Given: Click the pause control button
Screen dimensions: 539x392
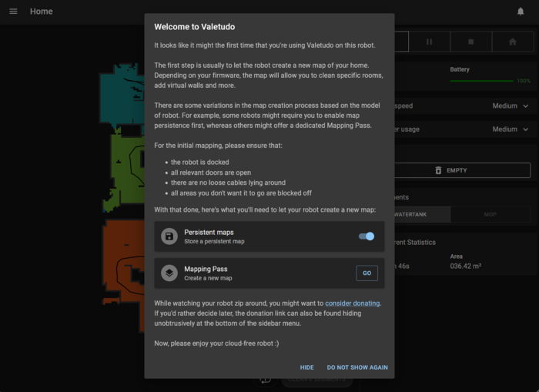Looking at the screenshot, I should click(x=429, y=42).
